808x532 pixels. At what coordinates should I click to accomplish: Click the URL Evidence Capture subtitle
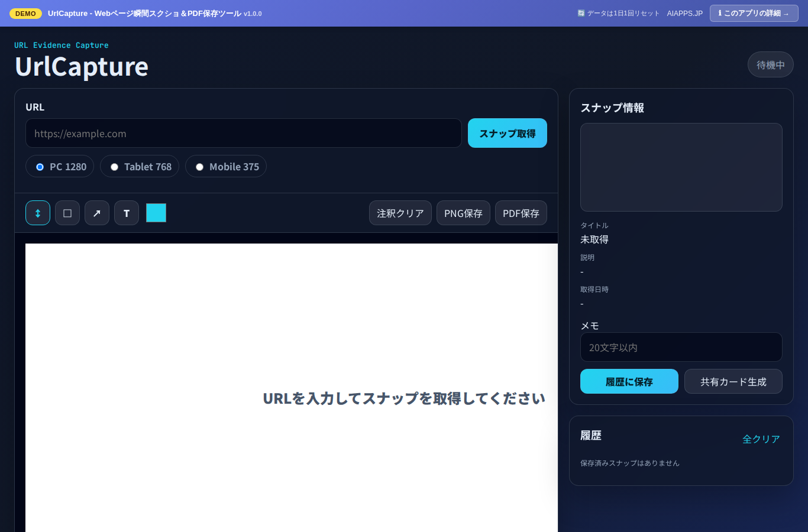point(62,45)
